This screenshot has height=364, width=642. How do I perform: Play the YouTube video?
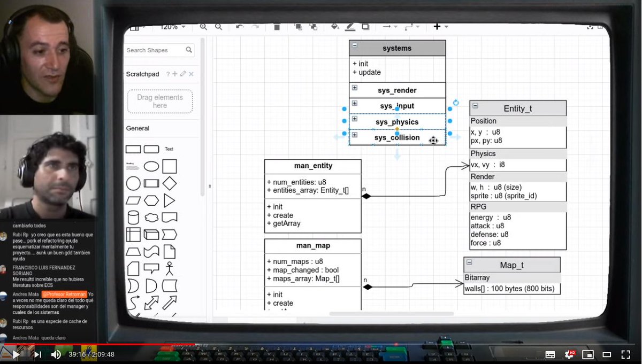point(16,354)
